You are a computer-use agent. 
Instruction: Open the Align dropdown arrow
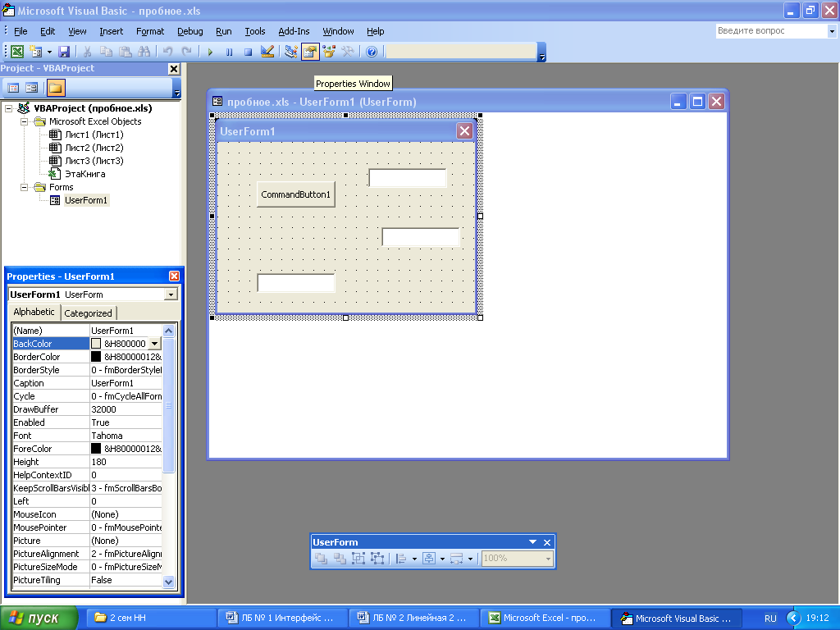pos(414,559)
